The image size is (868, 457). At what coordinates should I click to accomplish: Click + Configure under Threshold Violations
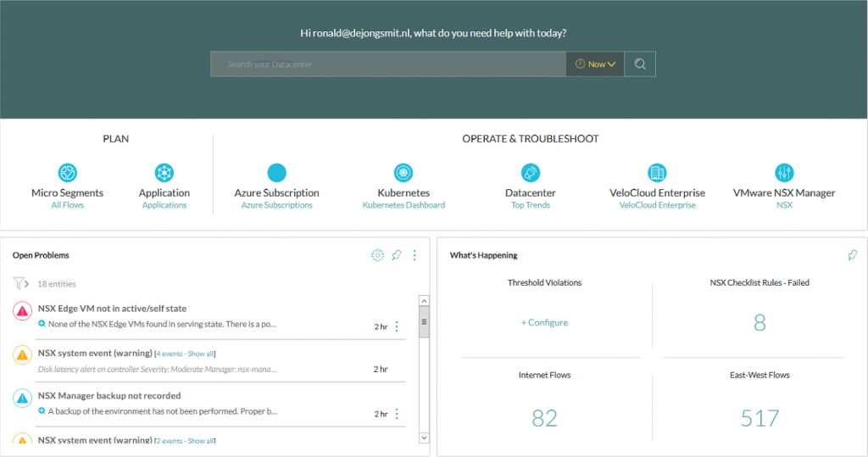tap(544, 322)
